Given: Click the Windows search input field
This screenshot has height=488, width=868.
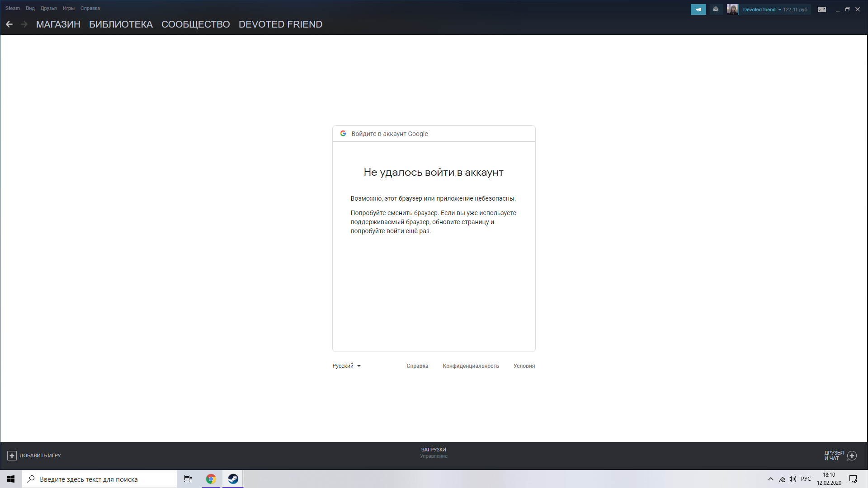Looking at the screenshot, I should point(105,479).
